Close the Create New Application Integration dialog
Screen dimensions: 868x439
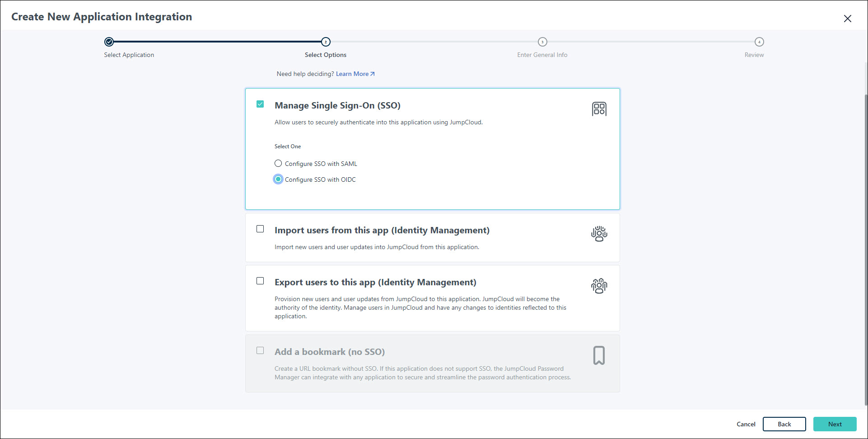(x=848, y=19)
